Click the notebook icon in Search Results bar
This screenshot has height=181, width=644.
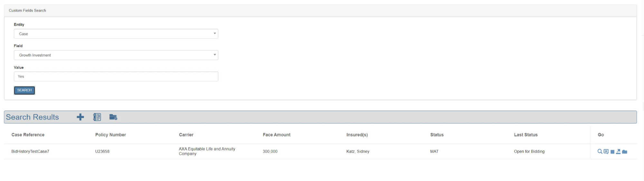97,117
